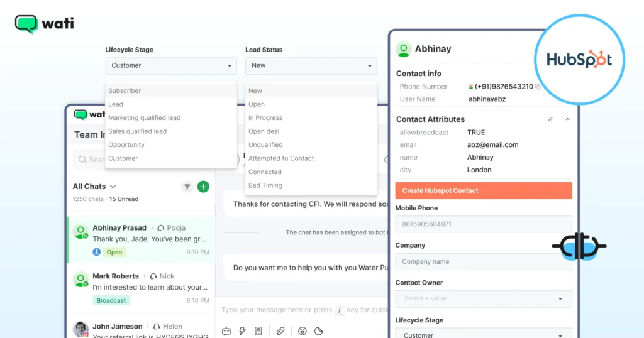Click Create Hubspot Contact button

[484, 191]
